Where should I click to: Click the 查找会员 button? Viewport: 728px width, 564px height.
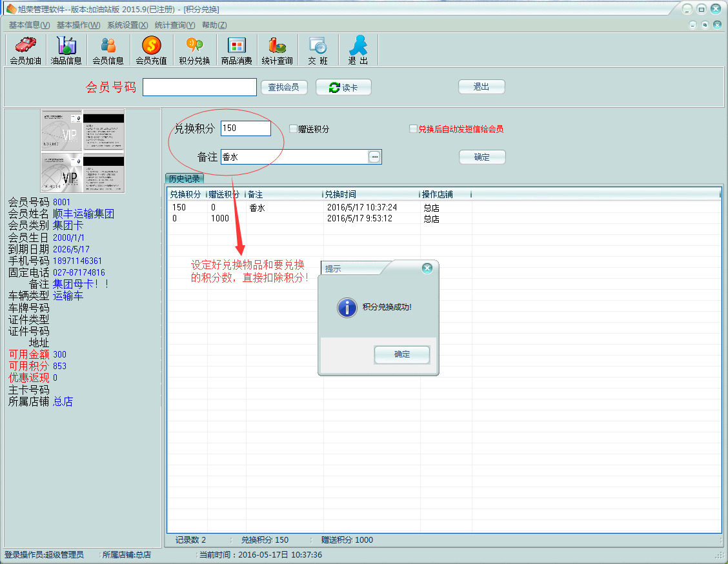pos(284,87)
